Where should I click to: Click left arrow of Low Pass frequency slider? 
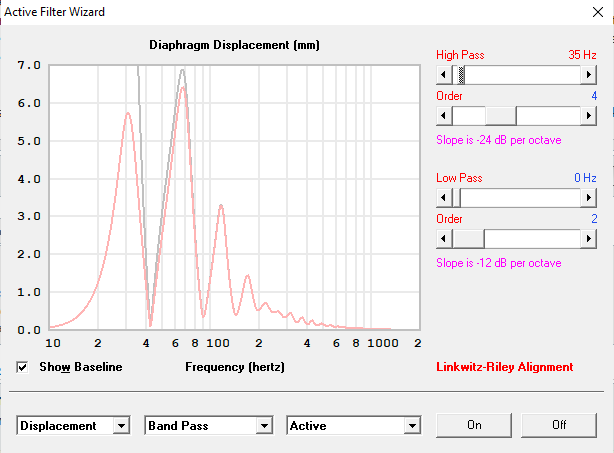click(x=445, y=197)
